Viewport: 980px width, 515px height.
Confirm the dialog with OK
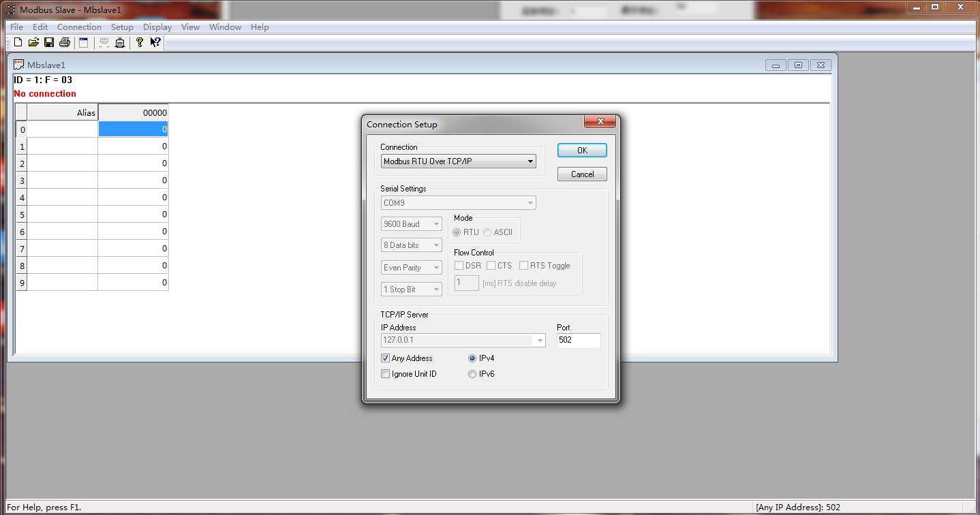tap(582, 151)
